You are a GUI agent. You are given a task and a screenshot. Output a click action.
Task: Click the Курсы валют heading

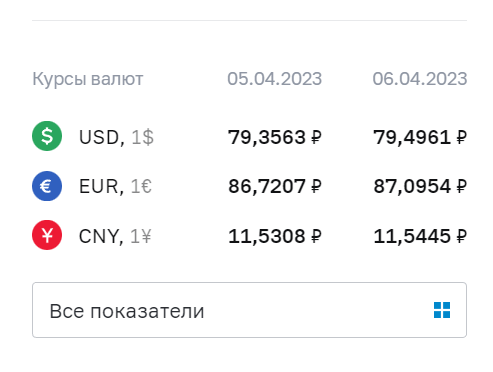(88, 79)
